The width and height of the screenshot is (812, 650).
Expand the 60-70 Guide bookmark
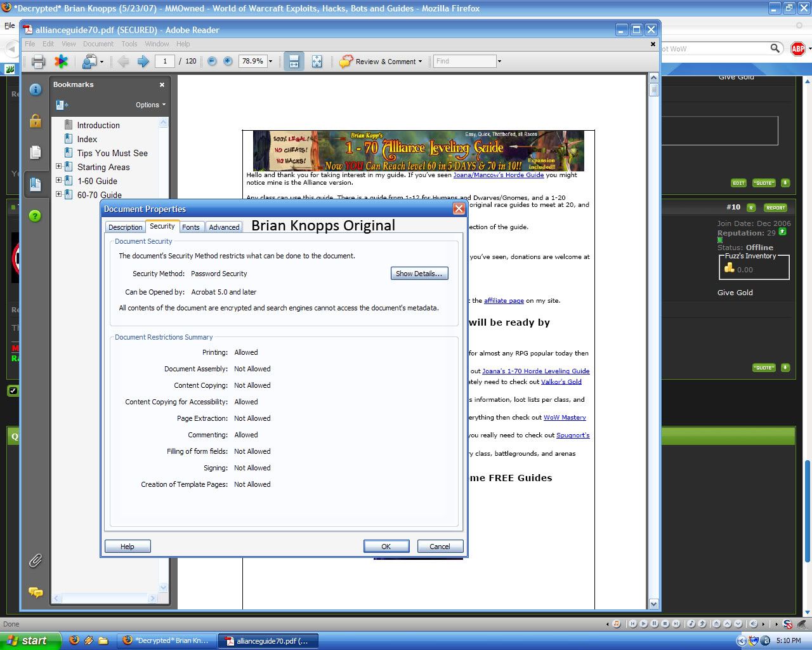(59, 194)
